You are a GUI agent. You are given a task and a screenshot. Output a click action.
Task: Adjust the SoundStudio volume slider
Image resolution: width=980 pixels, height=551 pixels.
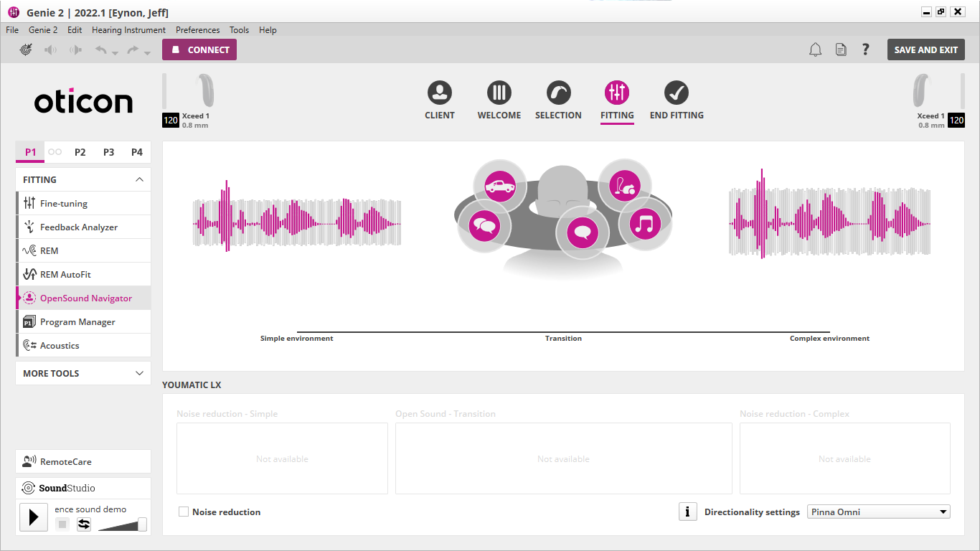click(142, 524)
